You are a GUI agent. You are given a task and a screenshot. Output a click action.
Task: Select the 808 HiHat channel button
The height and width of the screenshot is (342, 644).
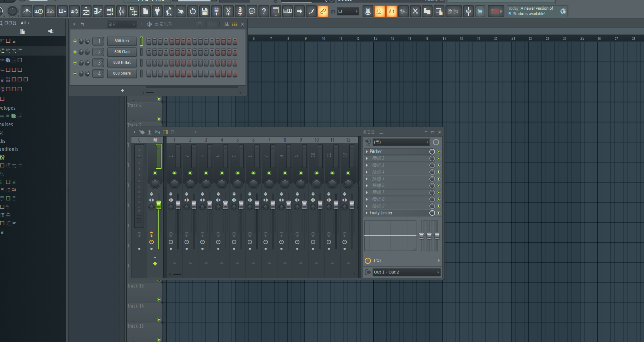coord(122,62)
